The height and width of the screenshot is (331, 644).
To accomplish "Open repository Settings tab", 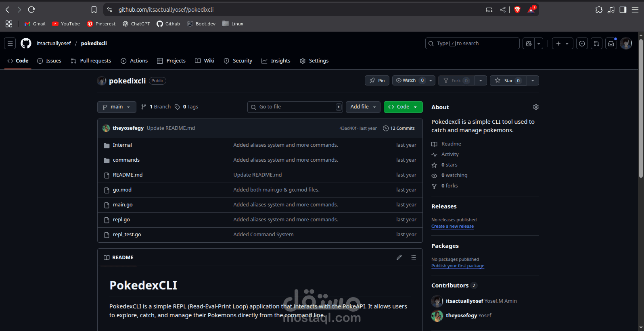I will 314,61.
